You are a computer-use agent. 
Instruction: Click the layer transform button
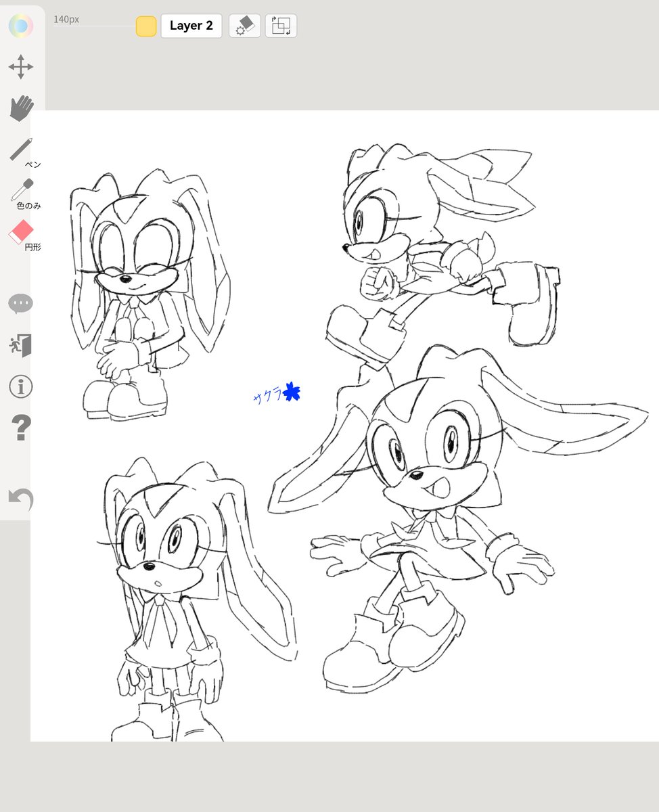(x=281, y=26)
